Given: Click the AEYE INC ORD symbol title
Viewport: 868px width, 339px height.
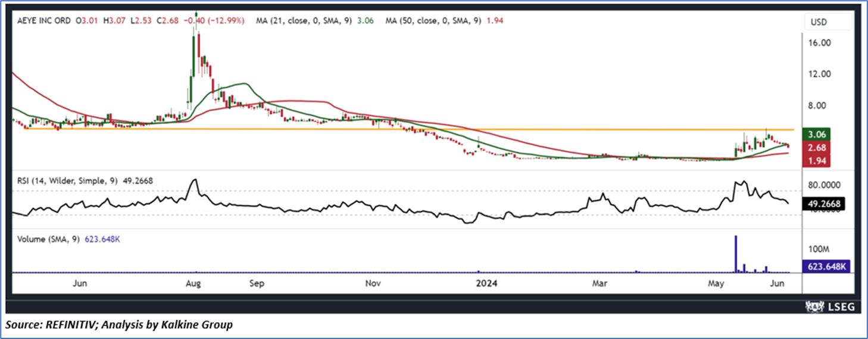Looking at the screenshot, I should point(43,20).
